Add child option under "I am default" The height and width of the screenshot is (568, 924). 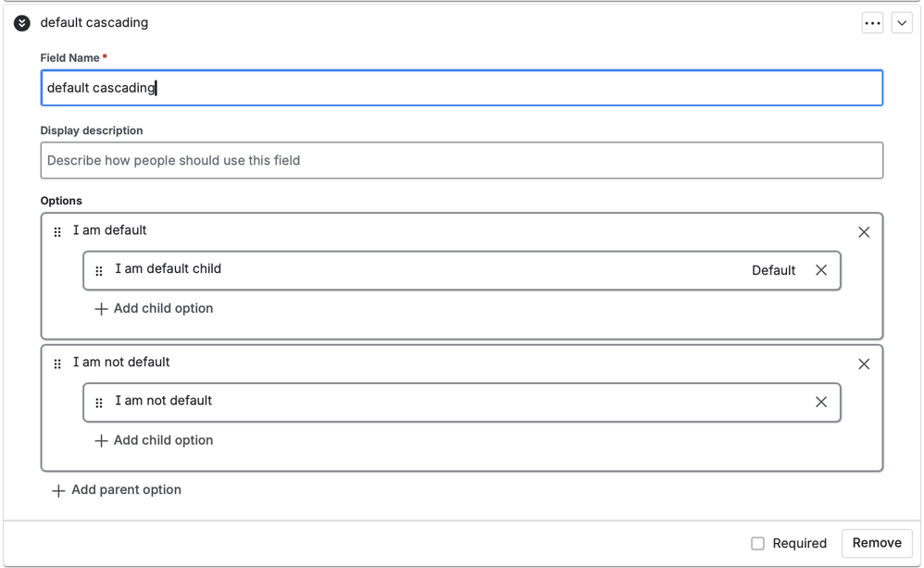pos(154,309)
